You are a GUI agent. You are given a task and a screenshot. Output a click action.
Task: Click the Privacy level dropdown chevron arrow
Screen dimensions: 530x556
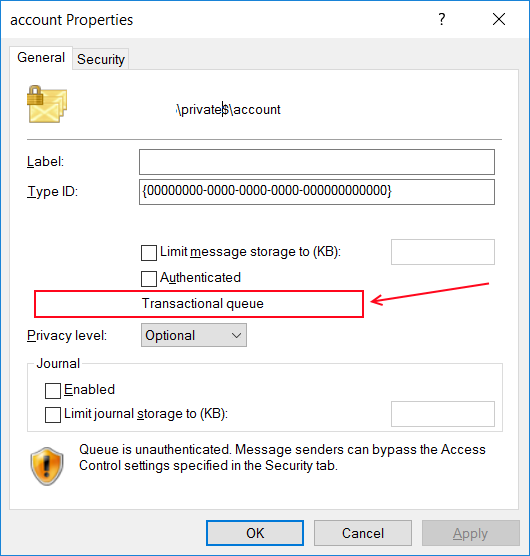[x=236, y=335]
